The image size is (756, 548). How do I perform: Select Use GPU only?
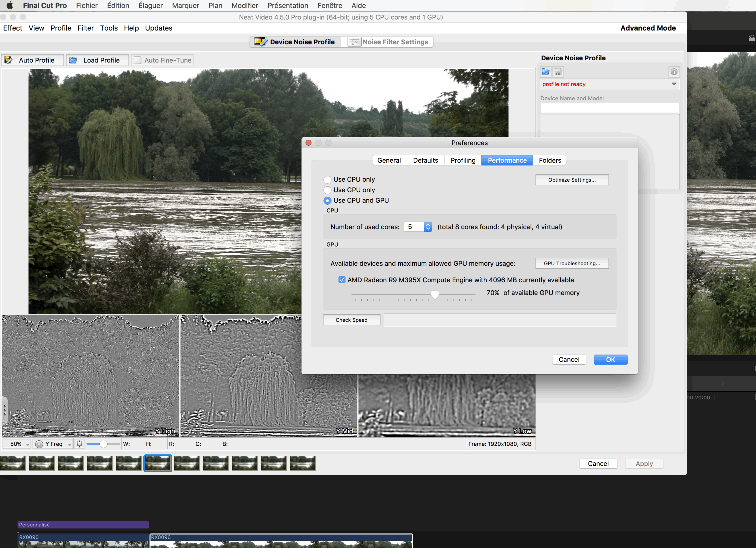click(x=327, y=190)
